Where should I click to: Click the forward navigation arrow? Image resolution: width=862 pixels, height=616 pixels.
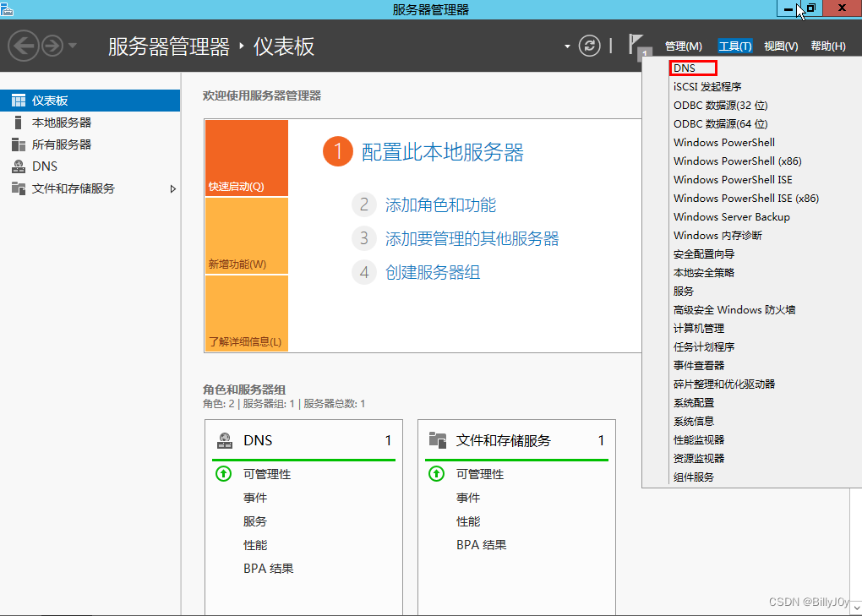coord(52,46)
